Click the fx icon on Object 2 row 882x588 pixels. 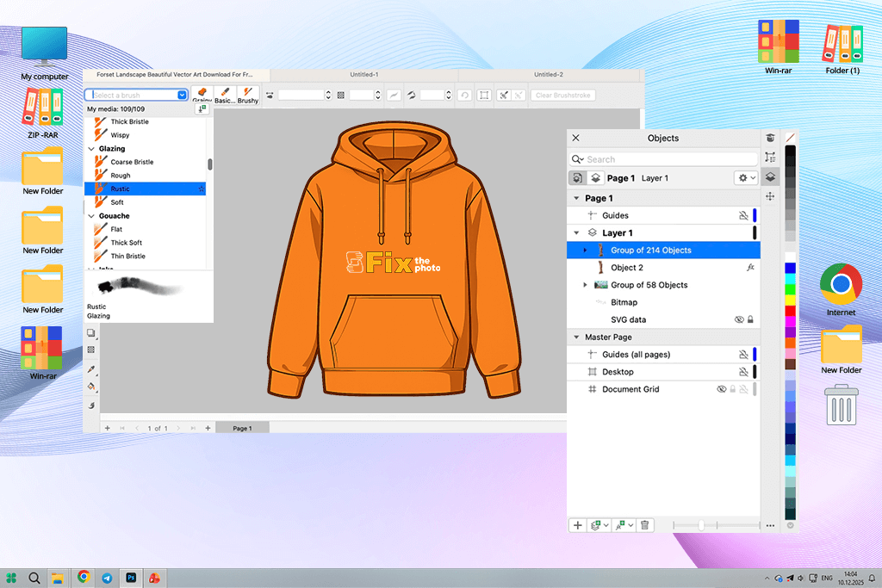click(x=750, y=268)
